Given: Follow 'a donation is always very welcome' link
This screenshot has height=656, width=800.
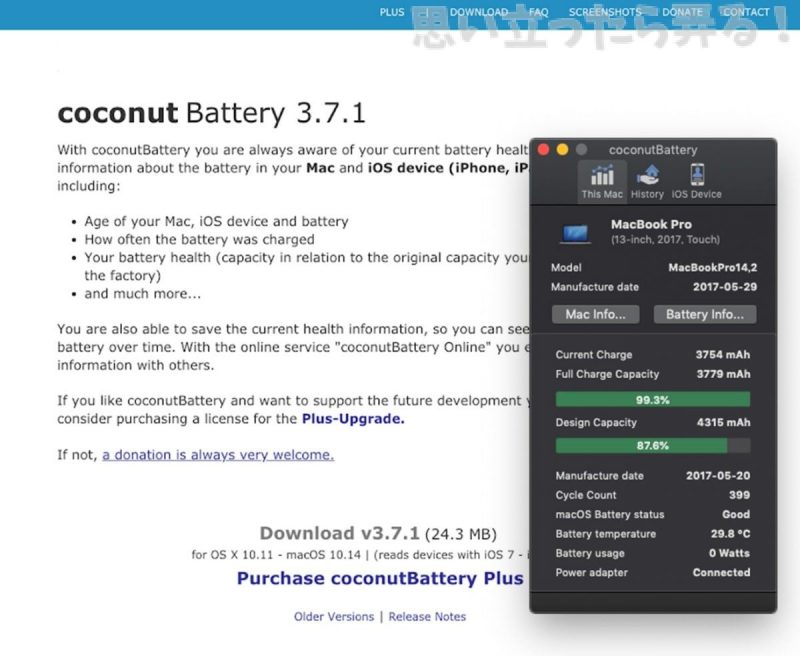Looking at the screenshot, I should point(218,455).
